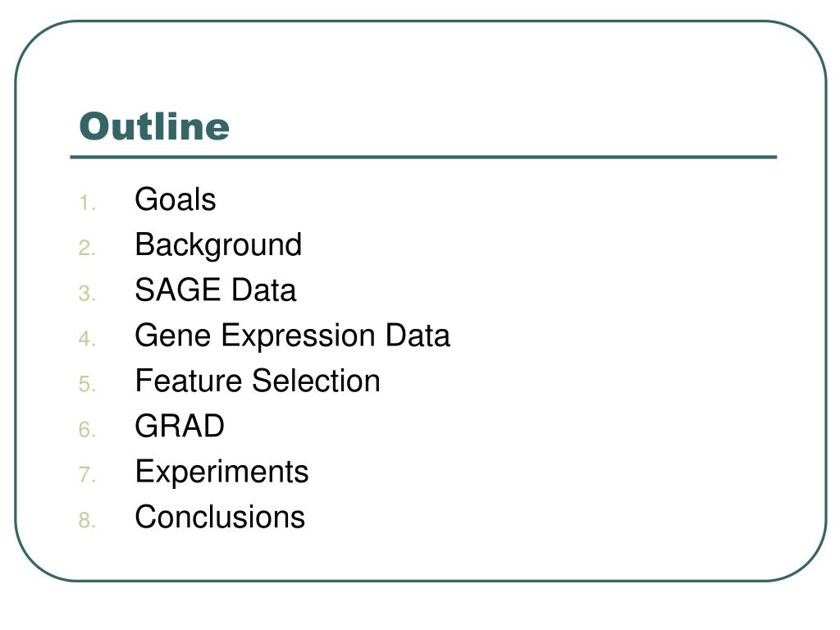This screenshot has width=840, height=630.
Task: Click the horizontal line under Outline
Action: (423, 157)
